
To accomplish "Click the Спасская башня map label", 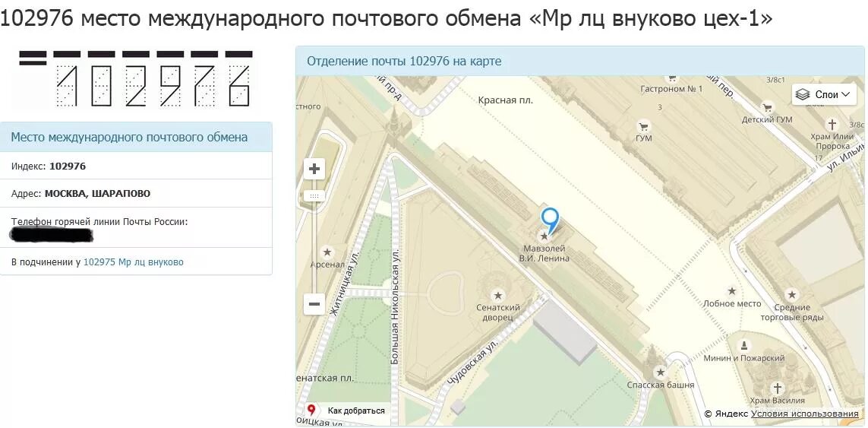I will [x=661, y=385].
